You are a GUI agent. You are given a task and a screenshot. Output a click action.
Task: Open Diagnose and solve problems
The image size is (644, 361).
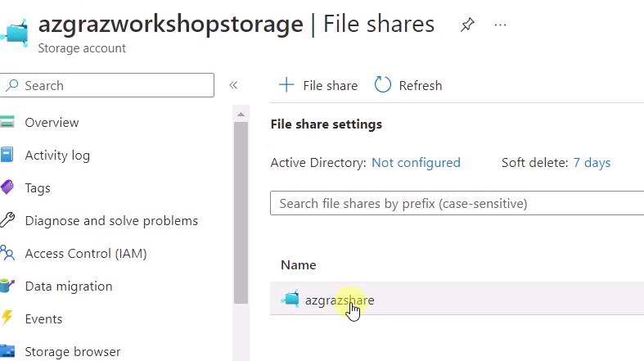tap(111, 220)
